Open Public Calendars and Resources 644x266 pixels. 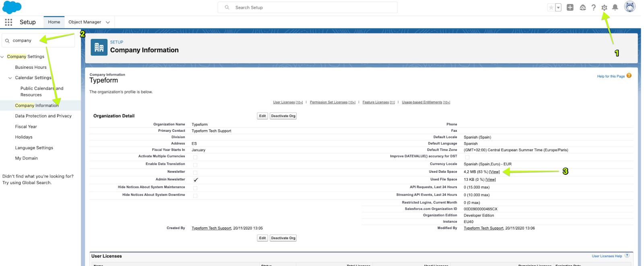click(42, 92)
